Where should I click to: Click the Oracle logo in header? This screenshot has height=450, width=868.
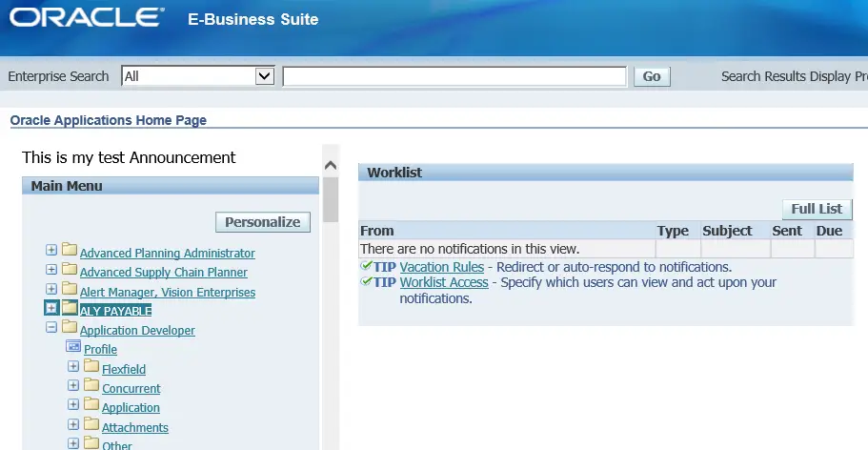87,17
